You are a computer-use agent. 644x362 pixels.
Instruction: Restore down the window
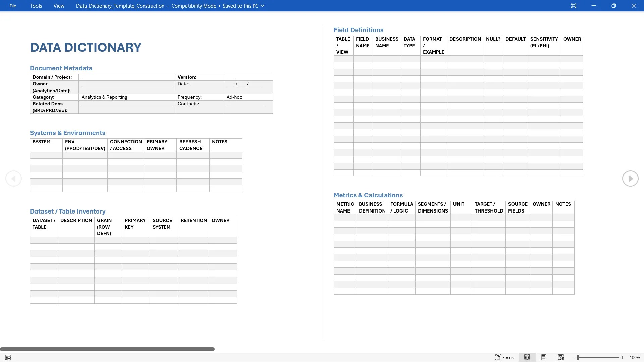[613, 6]
